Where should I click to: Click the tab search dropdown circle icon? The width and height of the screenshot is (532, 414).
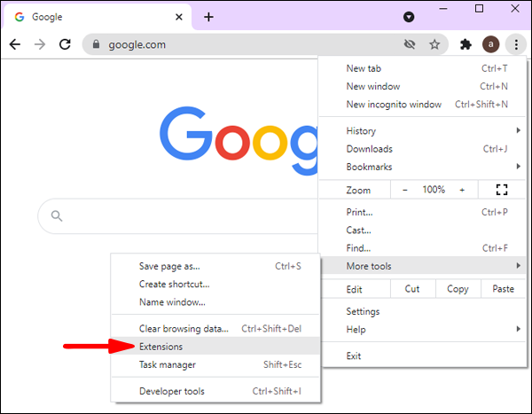[x=409, y=17]
